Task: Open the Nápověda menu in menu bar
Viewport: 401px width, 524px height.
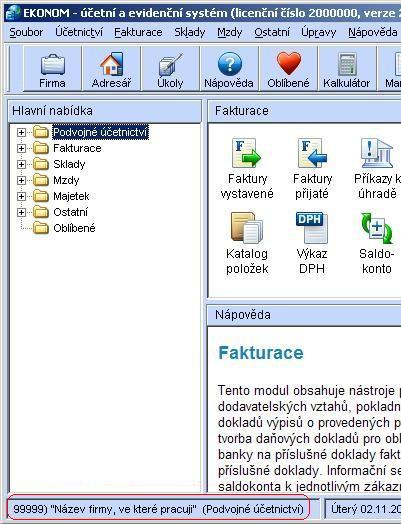Action: (x=373, y=32)
